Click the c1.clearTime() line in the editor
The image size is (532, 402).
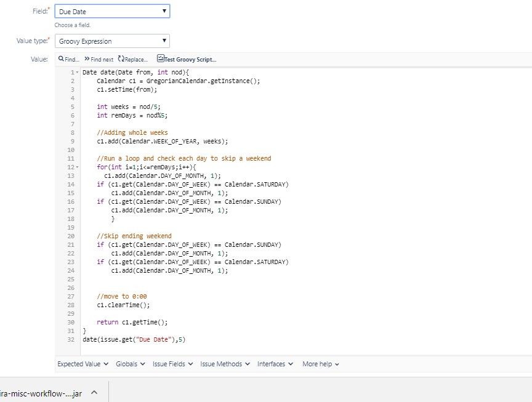[123, 305]
